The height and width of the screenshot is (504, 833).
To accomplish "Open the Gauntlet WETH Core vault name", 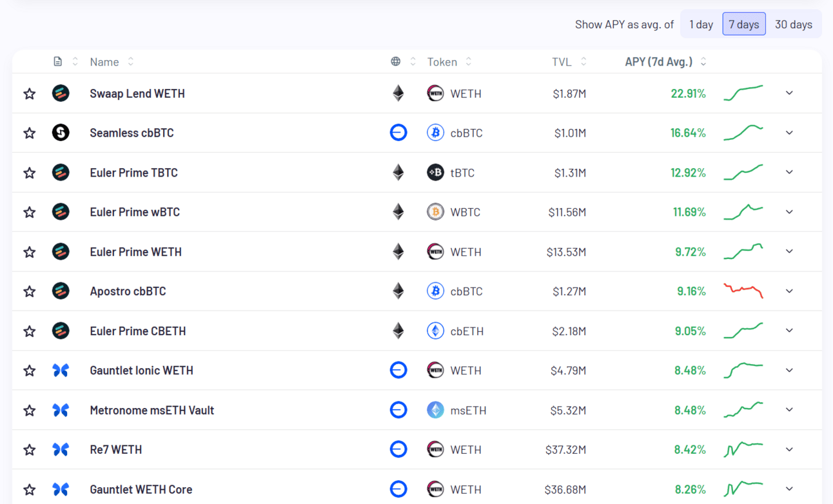I will tap(141, 489).
